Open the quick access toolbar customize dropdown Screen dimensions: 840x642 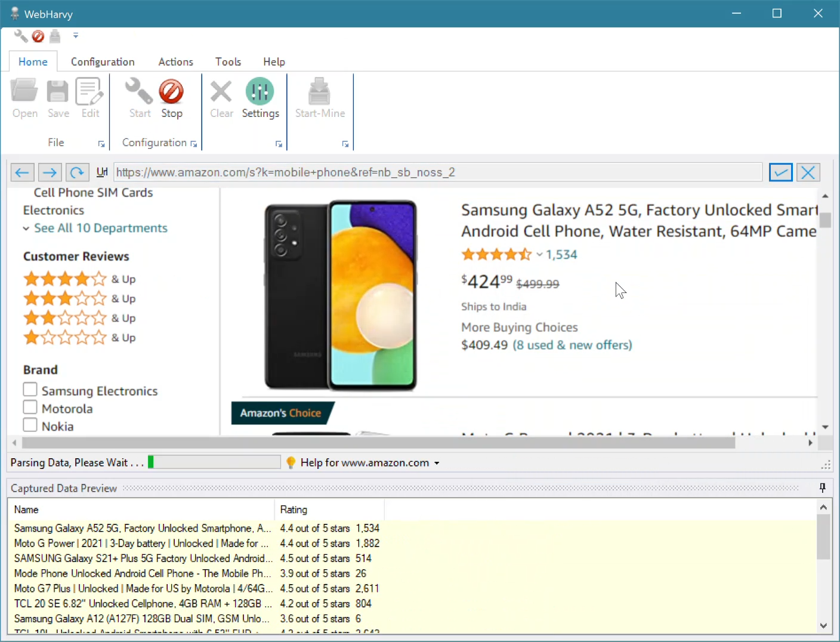click(76, 36)
